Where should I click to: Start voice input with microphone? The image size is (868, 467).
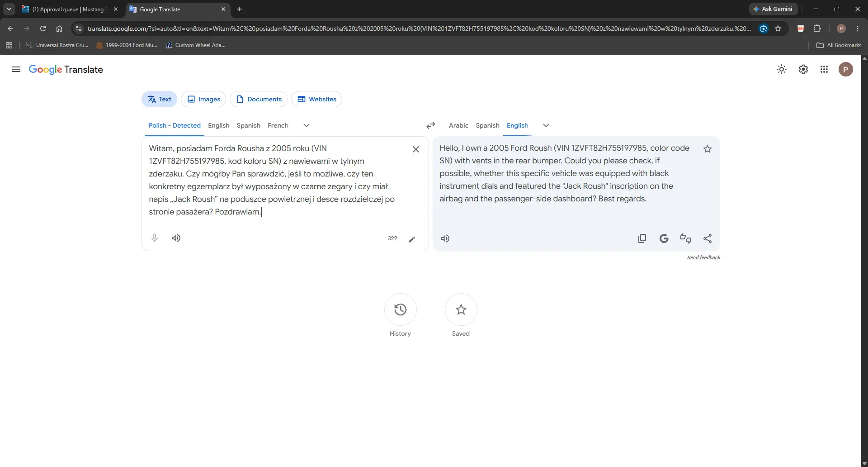155,238
